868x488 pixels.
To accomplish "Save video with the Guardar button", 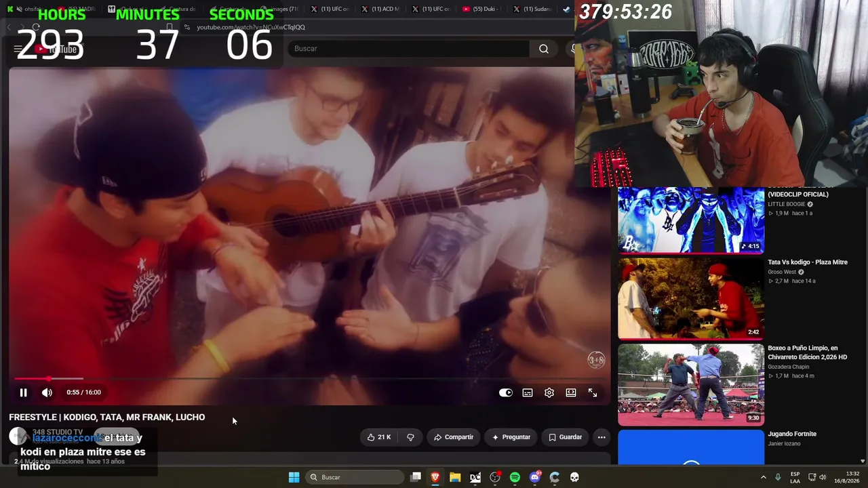I will coord(565,437).
